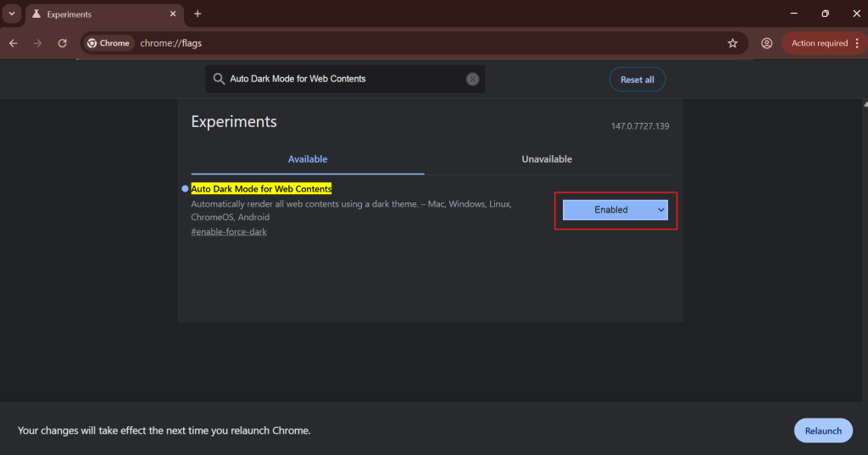Screen dimensions: 868x455
Task: Focus the flags search field
Action: pyautogui.click(x=346, y=79)
